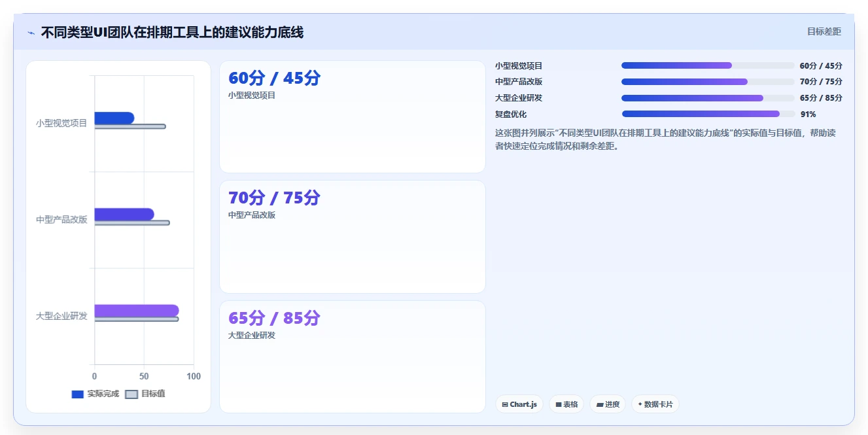Click the blue 小型视觉项目 actual bar
Screen dimensions: 868x435
[114, 118]
